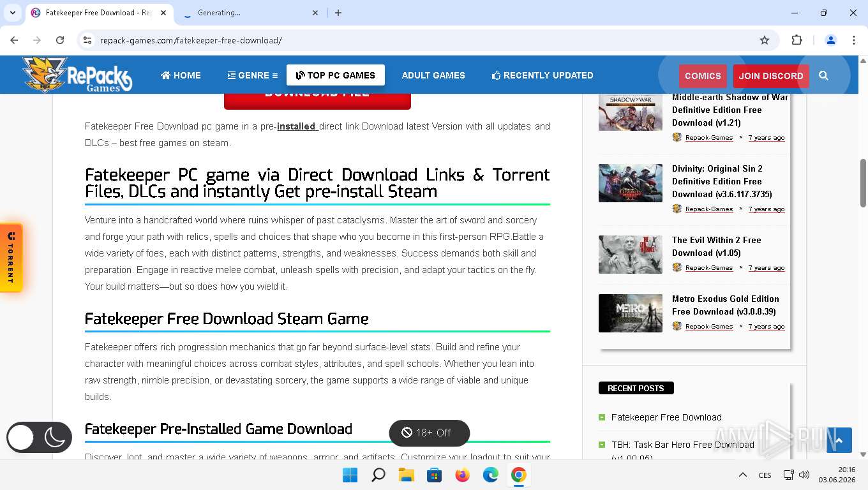Open a new browser tab
This screenshot has width=868, height=490.
pyautogui.click(x=338, y=13)
